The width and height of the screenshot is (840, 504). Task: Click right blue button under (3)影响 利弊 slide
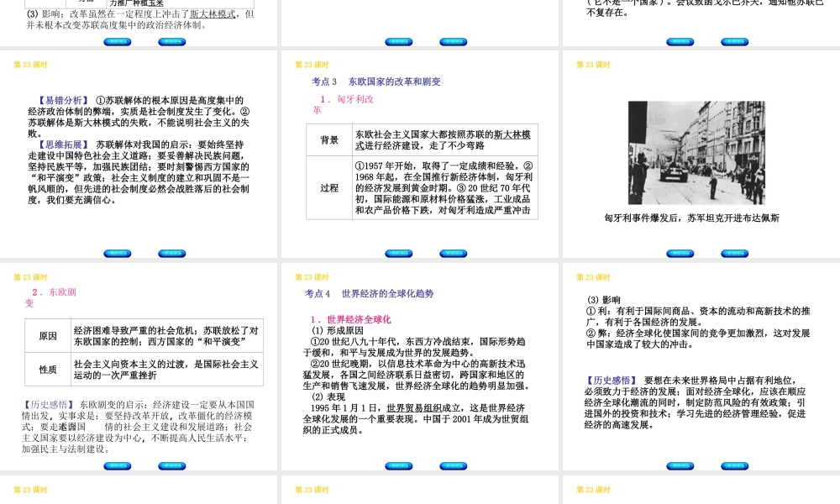coord(734,466)
